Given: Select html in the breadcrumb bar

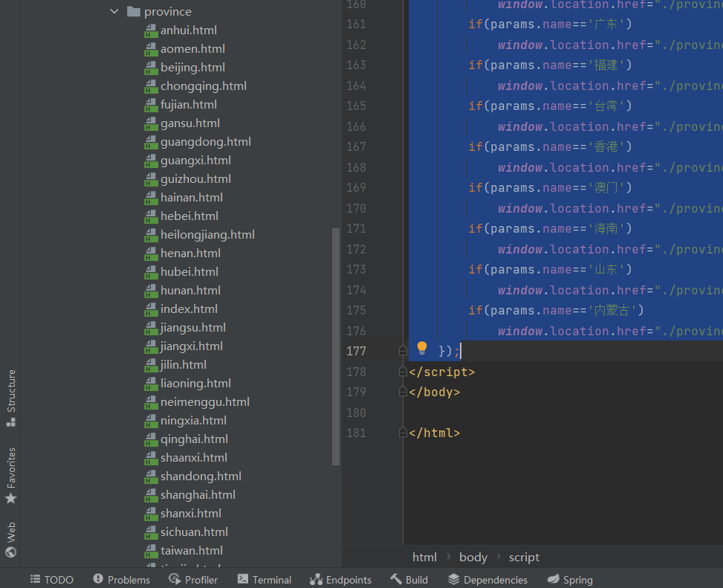Looking at the screenshot, I should [x=424, y=557].
